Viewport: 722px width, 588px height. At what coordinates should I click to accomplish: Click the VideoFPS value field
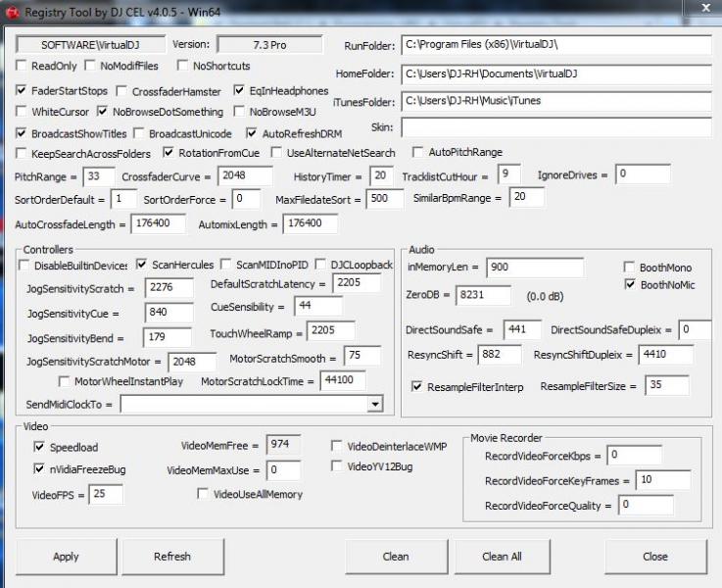(106, 494)
